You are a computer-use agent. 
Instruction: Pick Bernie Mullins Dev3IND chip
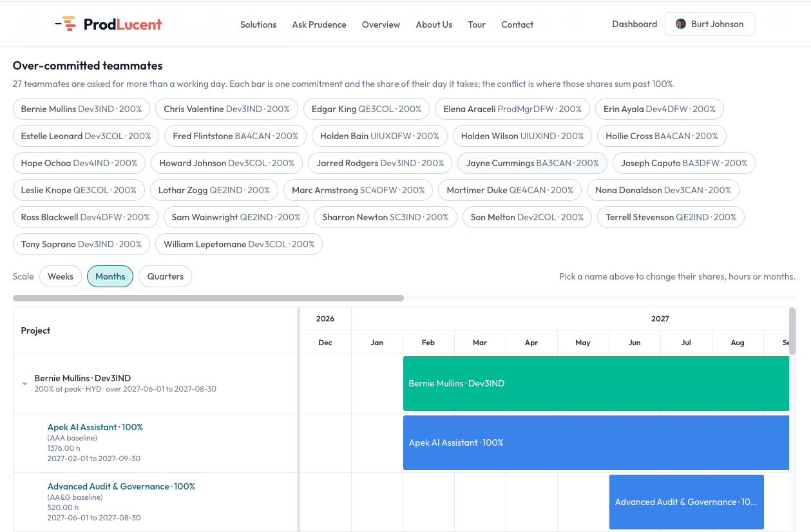(x=81, y=109)
